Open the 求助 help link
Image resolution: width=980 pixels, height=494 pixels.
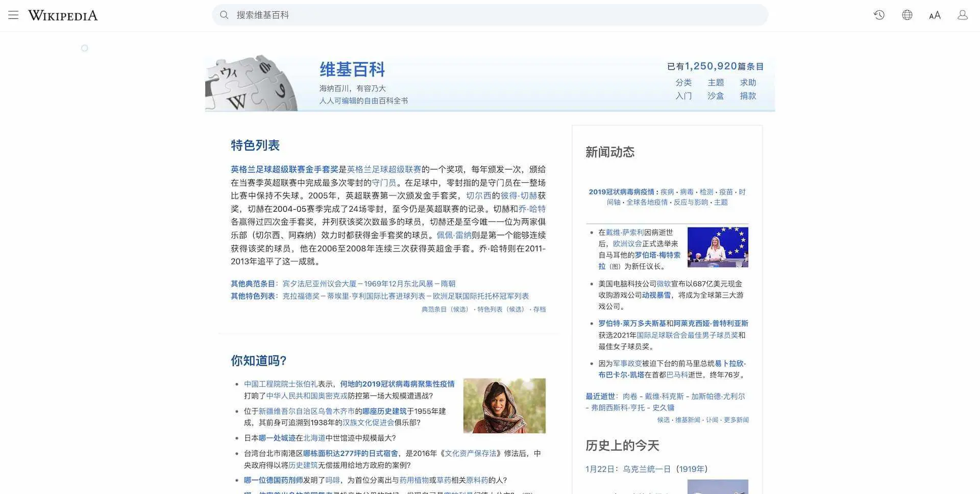748,83
